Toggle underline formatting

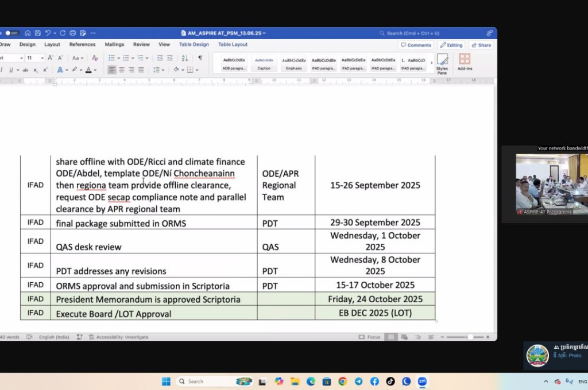pos(11,69)
